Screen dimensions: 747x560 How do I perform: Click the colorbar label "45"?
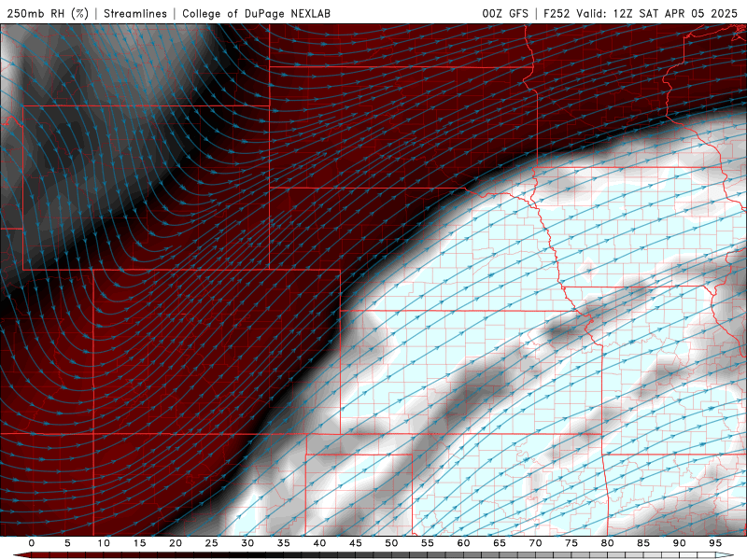coord(356,543)
